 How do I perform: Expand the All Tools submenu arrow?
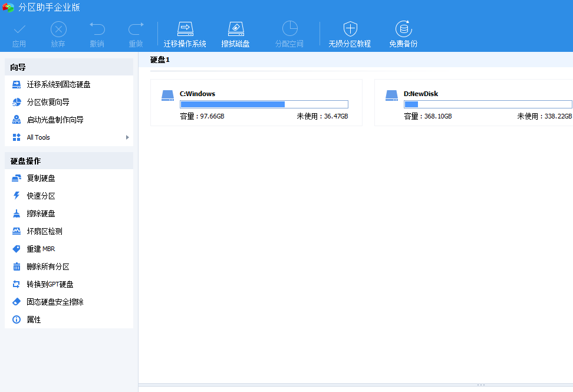(127, 137)
